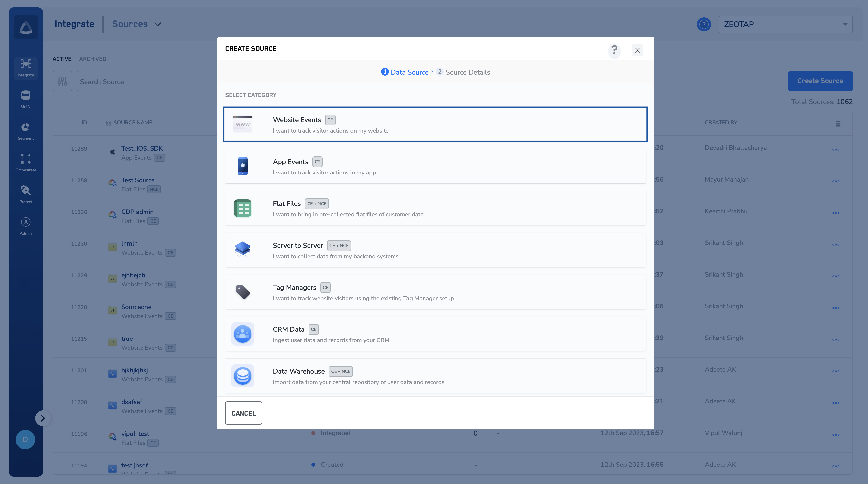Expand the ZEOTAP organization dropdown
The image size is (868, 484).
[785, 24]
